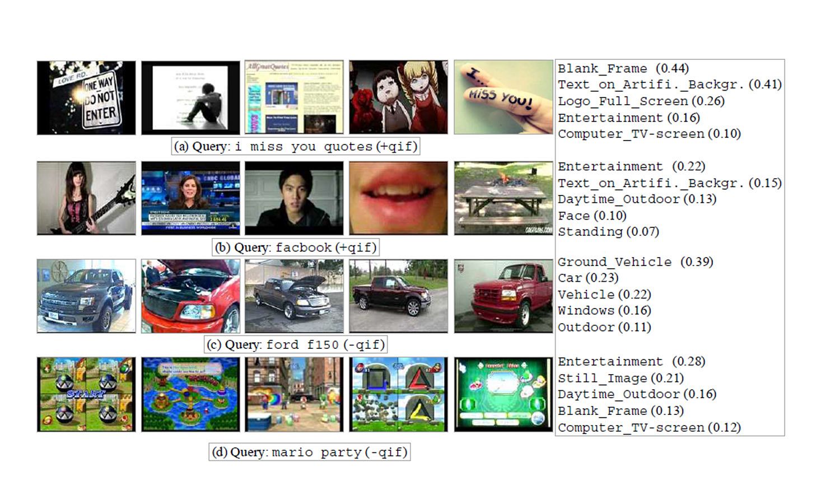Select the picnic table thumbnail
The image size is (840, 504).
(503, 198)
